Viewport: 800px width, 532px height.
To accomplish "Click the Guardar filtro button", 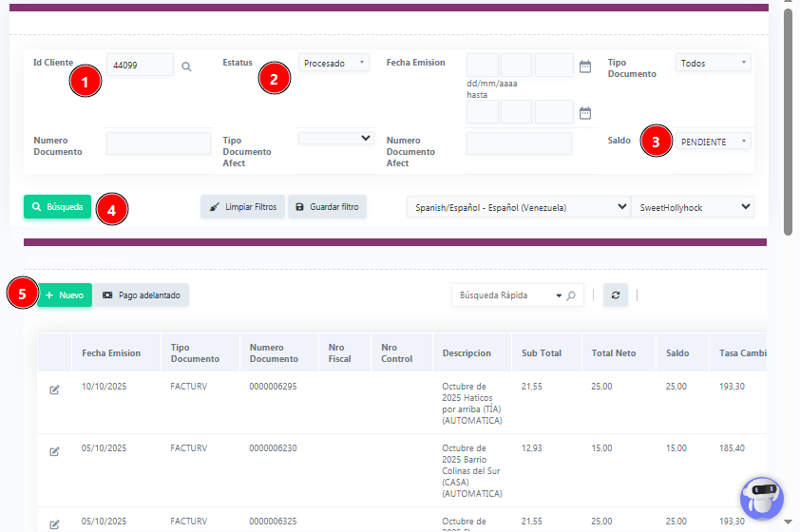I will point(327,207).
